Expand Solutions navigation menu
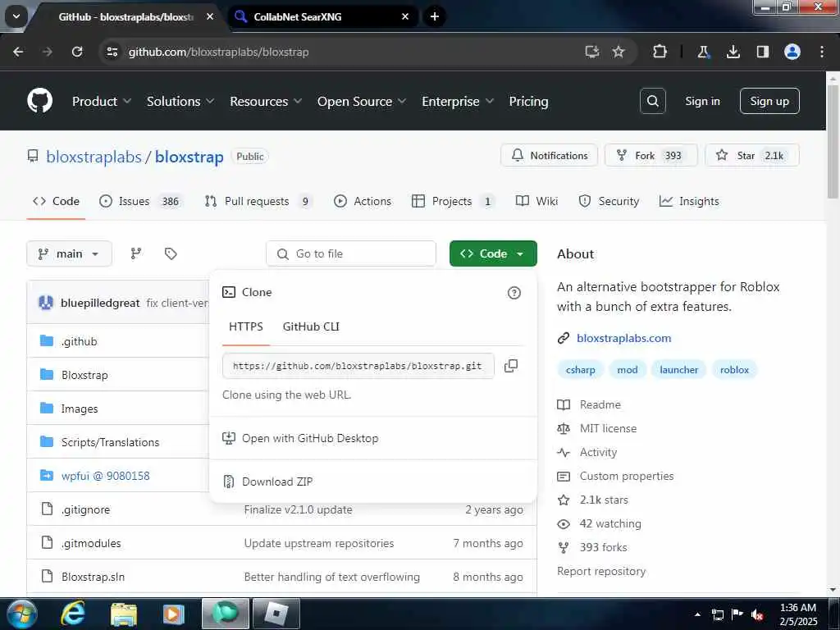This screenshot has height=630, width=840. 180,101
